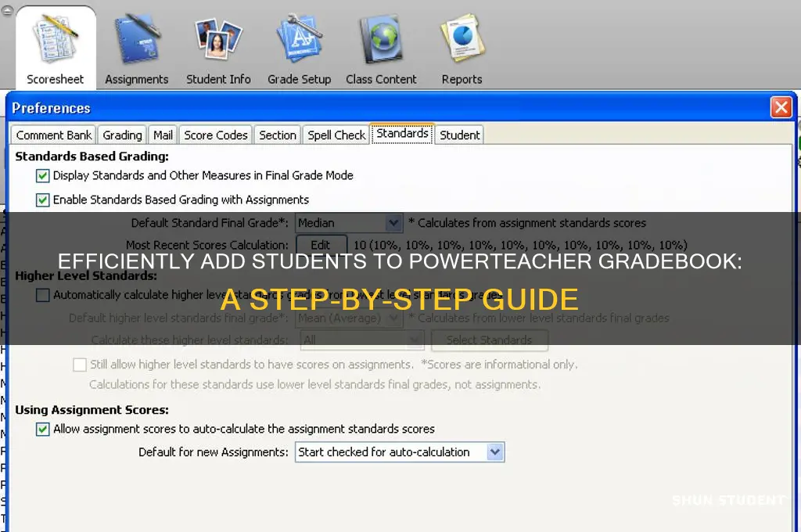Screen dimensions: 801x532
Task: Close the Preferences dialog
Action: coord(781,107)
